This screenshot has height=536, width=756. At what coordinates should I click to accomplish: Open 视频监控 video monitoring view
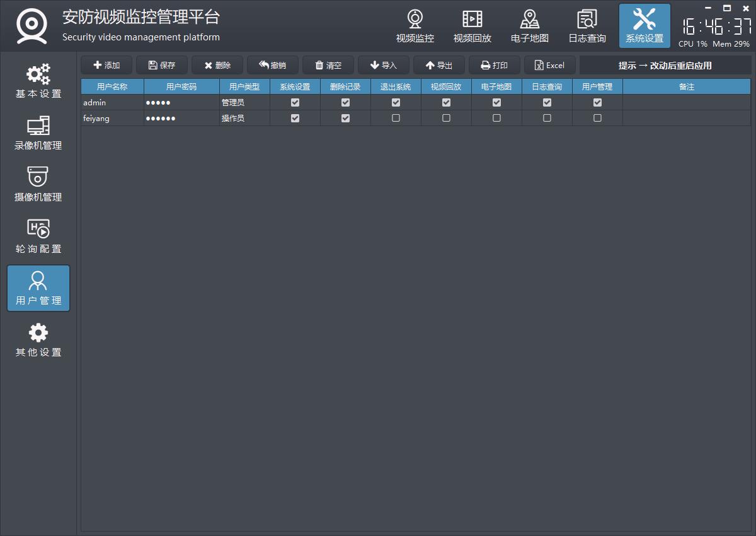pyautogui.click(x=415, y=26)
